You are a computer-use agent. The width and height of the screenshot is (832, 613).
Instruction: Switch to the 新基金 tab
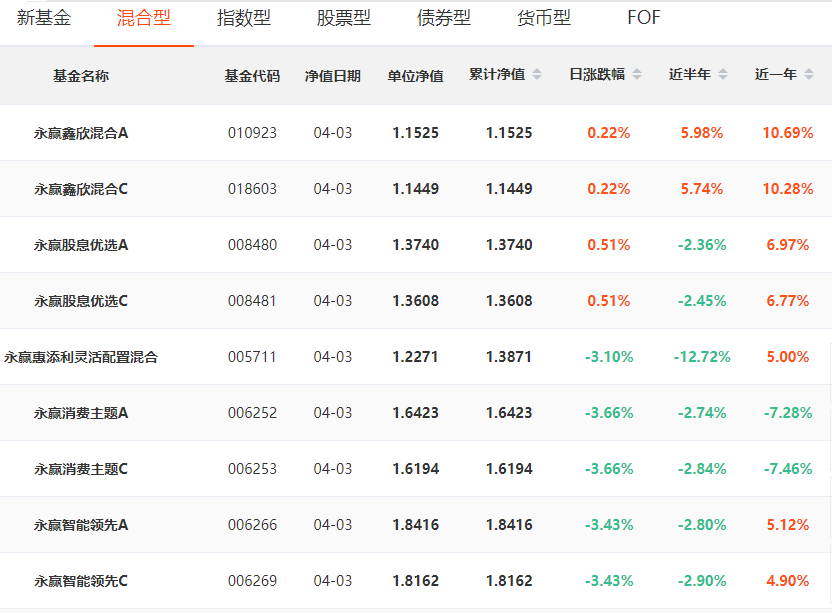pos(44,18)
